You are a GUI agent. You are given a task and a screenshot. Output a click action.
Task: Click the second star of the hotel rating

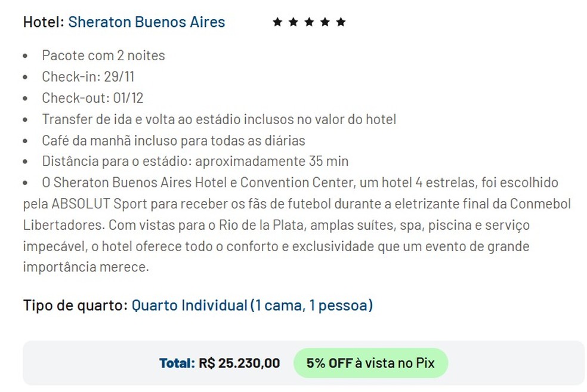point(293,22)
